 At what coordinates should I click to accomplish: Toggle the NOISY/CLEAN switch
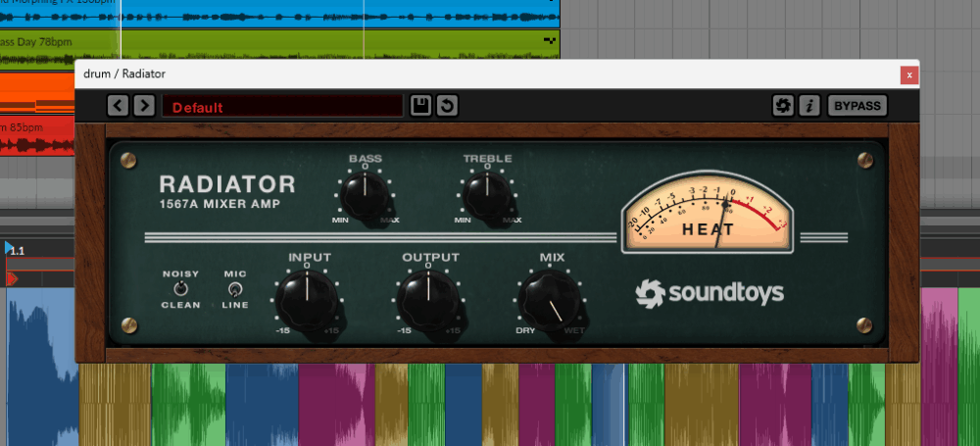click(180, 289)
